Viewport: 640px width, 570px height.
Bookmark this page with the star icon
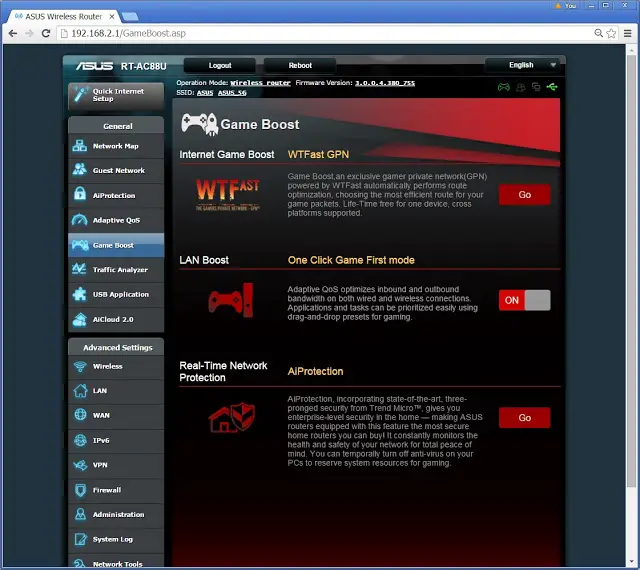pyautogui.click(x=611, y=33)
